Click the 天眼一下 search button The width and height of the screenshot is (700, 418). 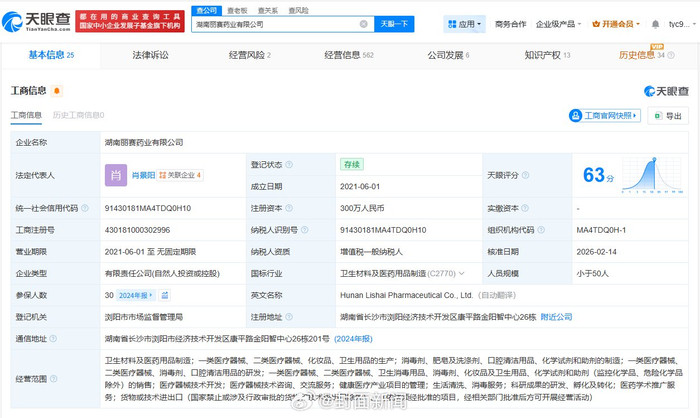(x=395, y=23)
